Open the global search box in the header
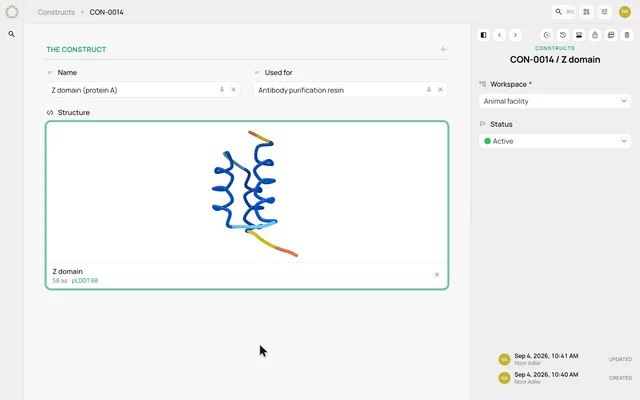 (x=564, y=12)
